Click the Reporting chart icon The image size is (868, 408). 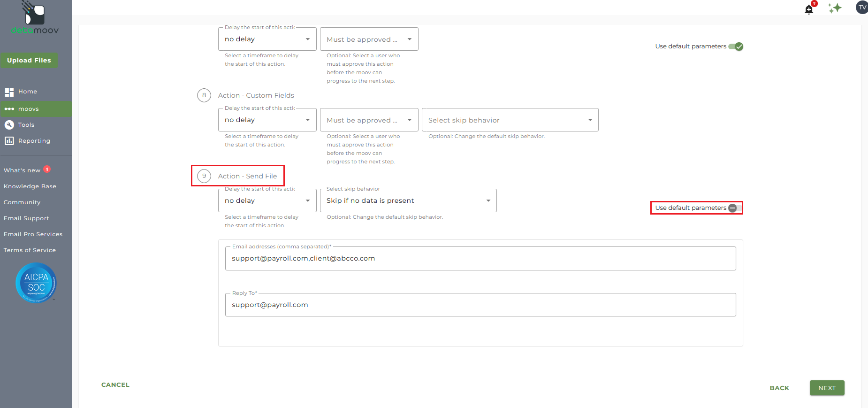click(x=9, y=141)
